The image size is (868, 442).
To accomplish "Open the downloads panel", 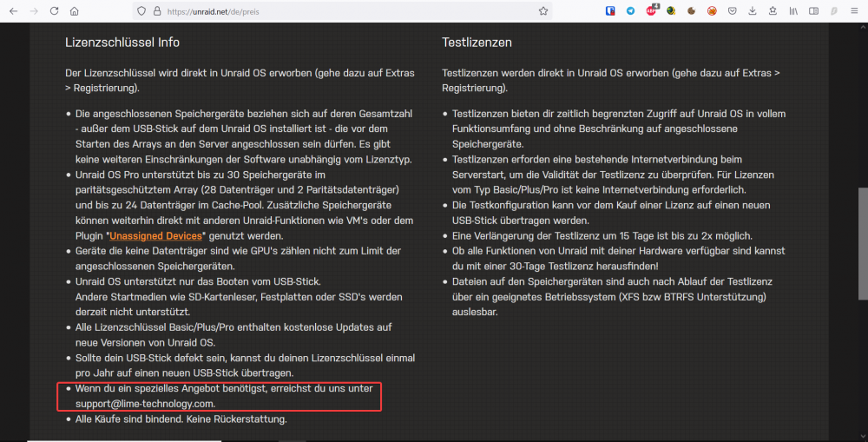I will tap(753, 11).
